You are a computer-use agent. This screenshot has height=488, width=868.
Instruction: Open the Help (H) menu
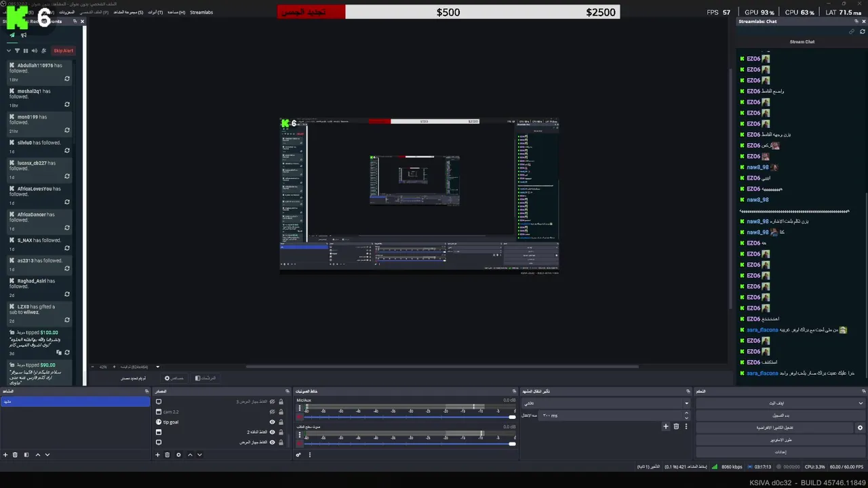coord(176,12)
